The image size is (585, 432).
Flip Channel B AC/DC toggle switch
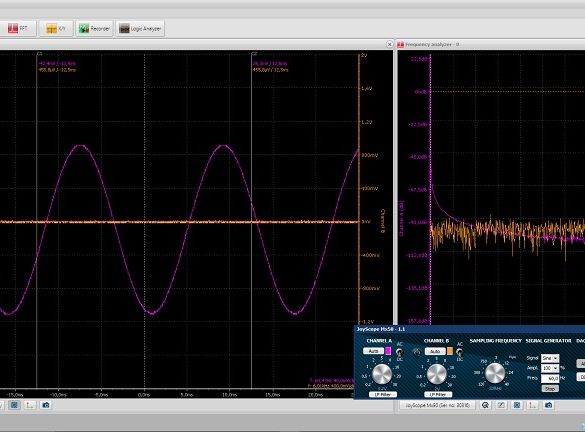point(460,352)
